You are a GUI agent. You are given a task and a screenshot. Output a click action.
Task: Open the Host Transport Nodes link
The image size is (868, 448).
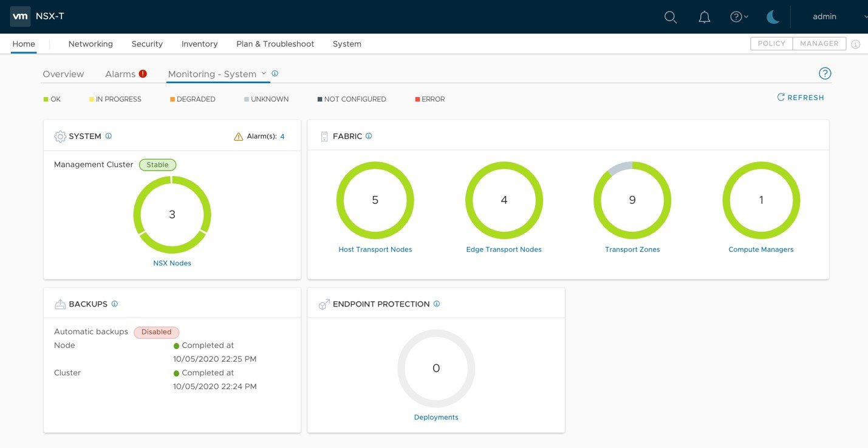375,249
